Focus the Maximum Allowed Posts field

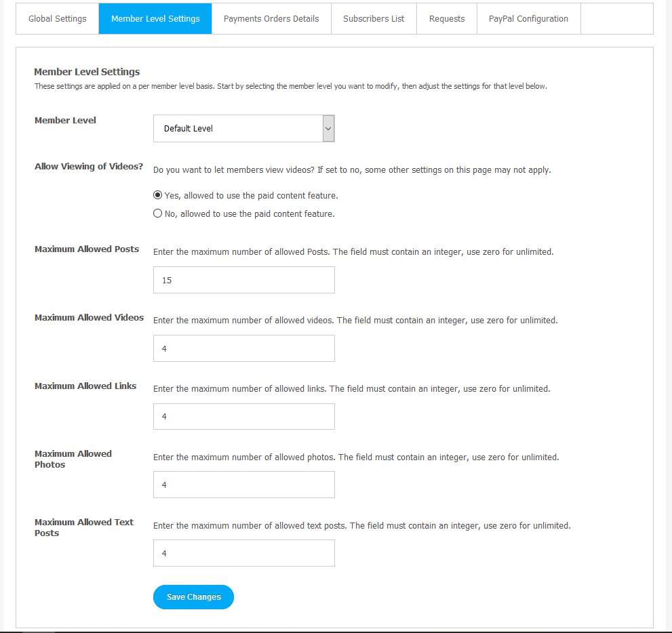(x=244, y=280)
